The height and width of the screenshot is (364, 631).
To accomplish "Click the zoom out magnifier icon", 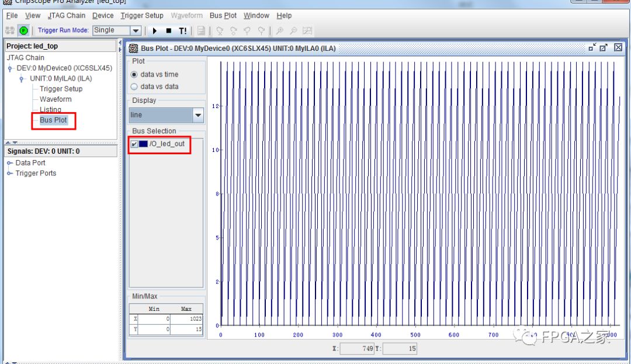I will (x=294, y=30).
